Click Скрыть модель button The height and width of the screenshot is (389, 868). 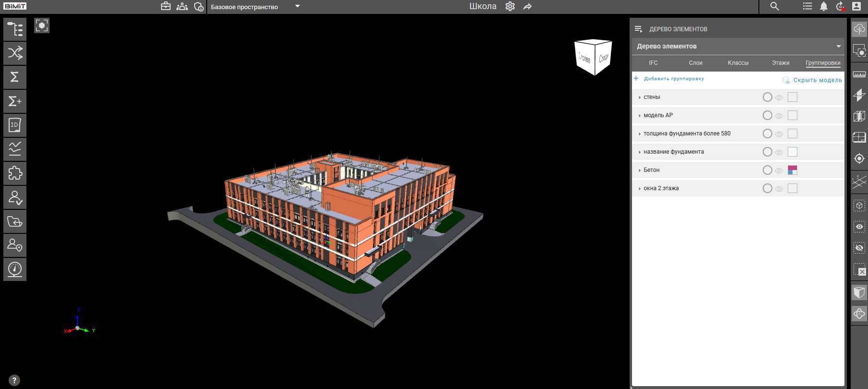817,80
